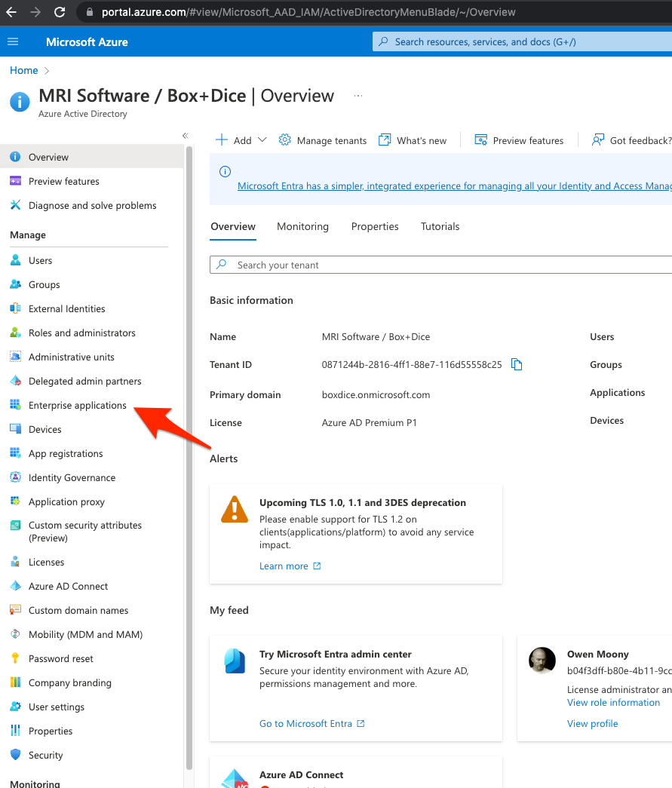Click the Mobility (MDM and MAM) icon
The height and width of the screenshot is (788, 672).
pyautogui.click(x=16, y=633)
